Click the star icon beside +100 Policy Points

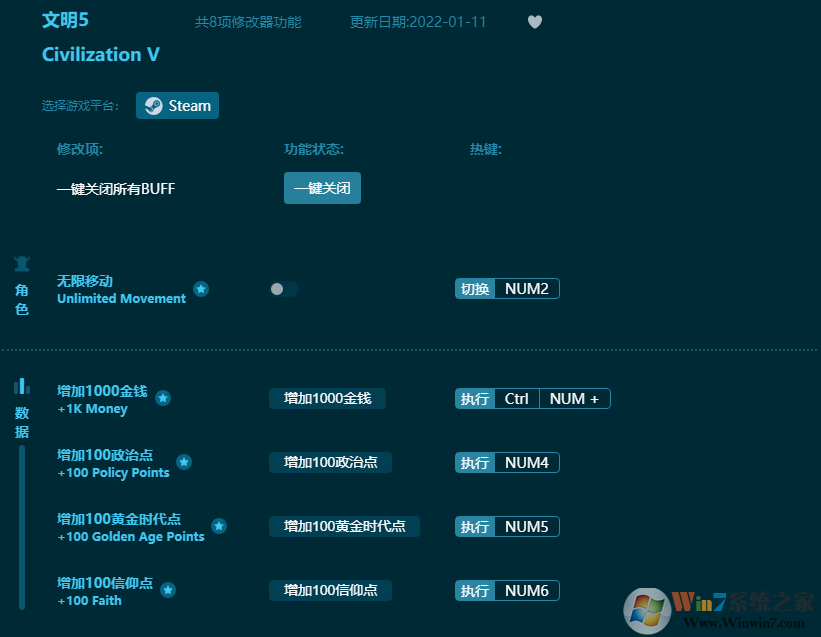pyautogui.click(x=184, y=462)
